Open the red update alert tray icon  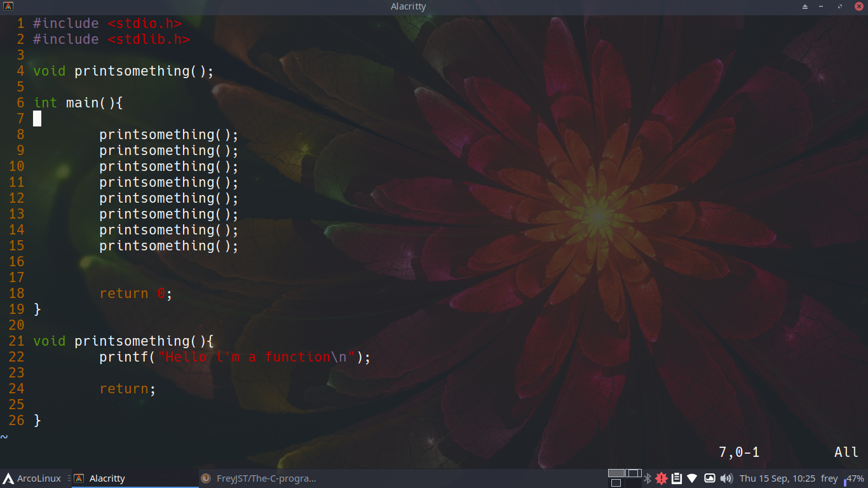[x=661, y=478]
